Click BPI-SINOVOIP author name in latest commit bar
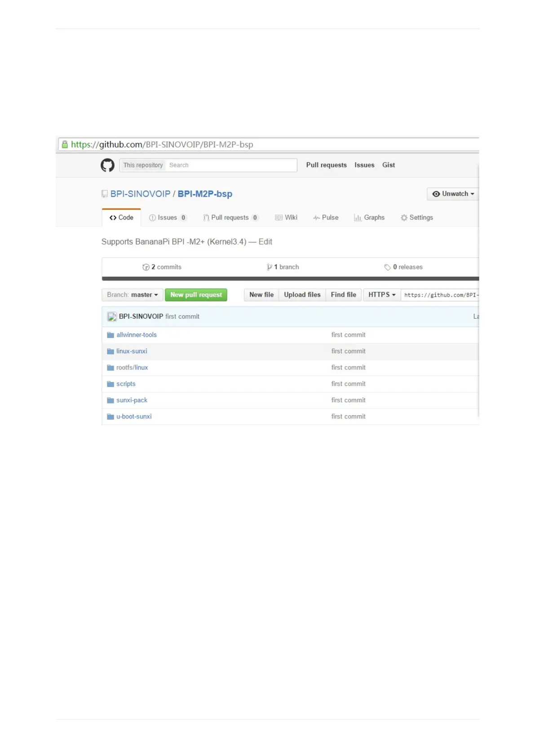This screenshot has height=756, width=535. click(141, 316)
